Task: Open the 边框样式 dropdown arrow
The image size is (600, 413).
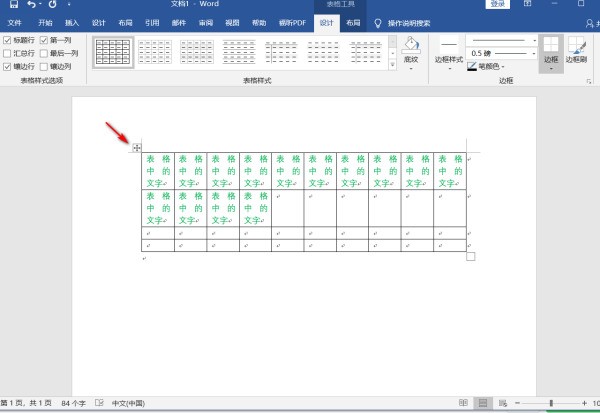Action: 449,69
